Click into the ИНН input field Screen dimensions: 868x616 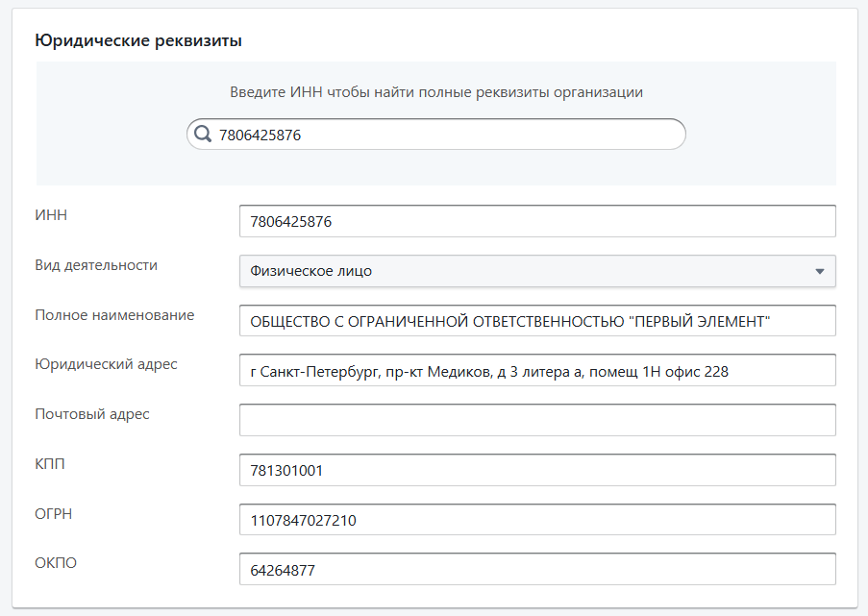(x=536, y=221)
